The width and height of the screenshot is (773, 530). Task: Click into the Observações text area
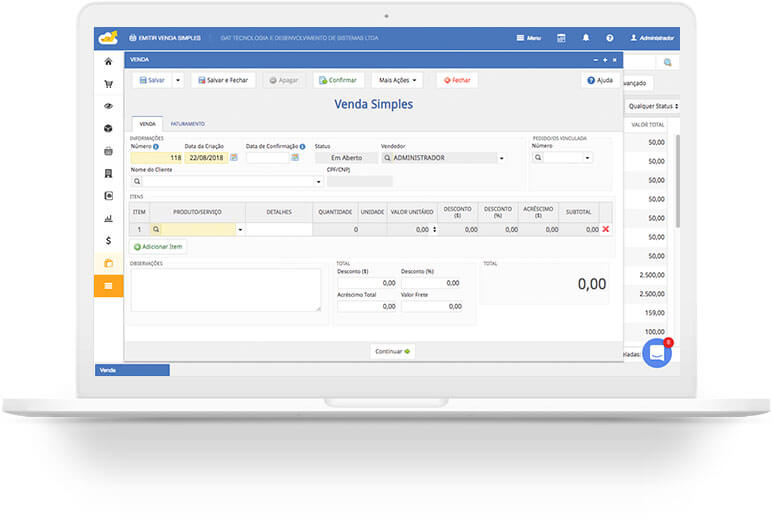225,290
